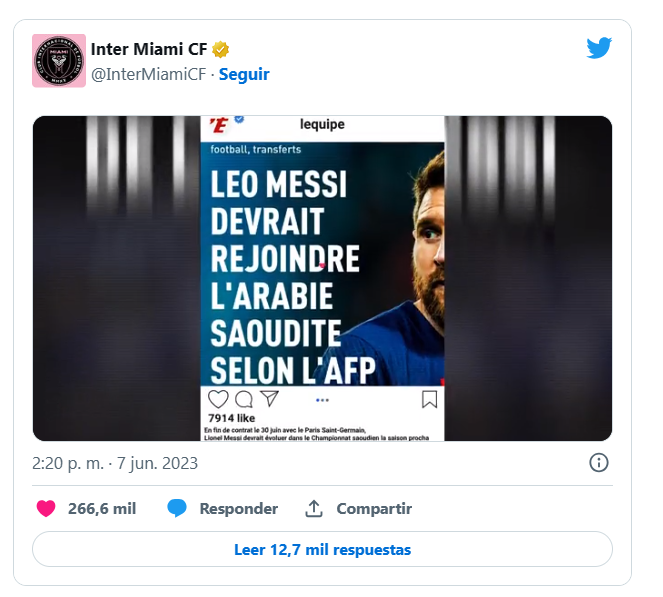Click the @InterMiamiCF handle
This screenshot has width=663, height=597.
pos(150,74)
